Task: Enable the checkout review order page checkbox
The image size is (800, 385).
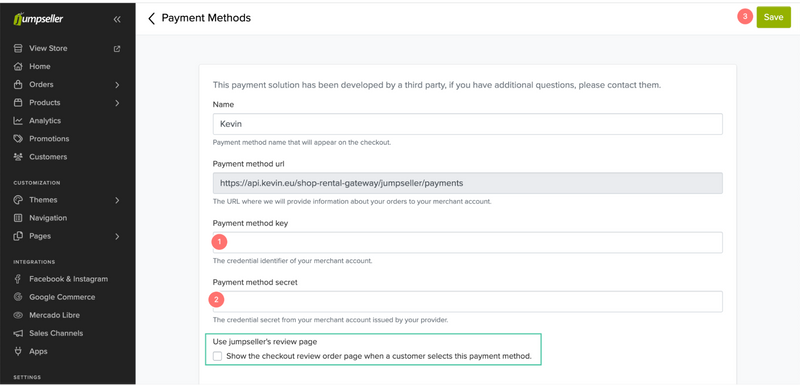Action: click(217, 356)
